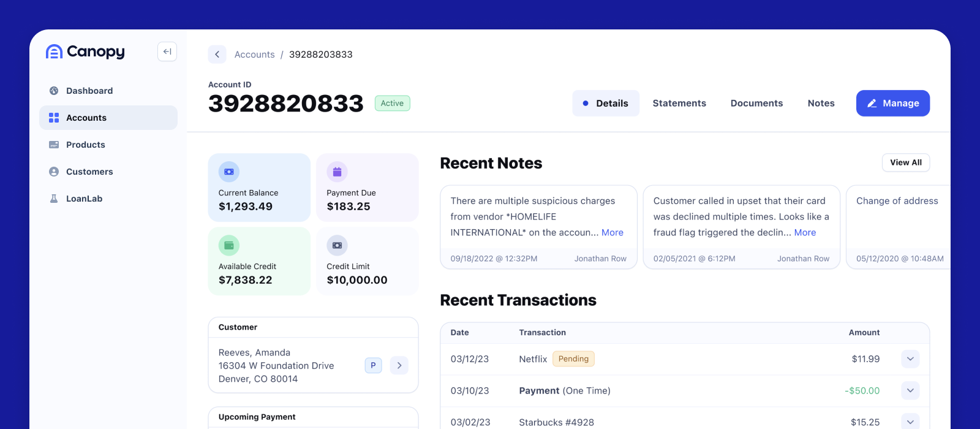Open the Notes tab

(821, 104)
